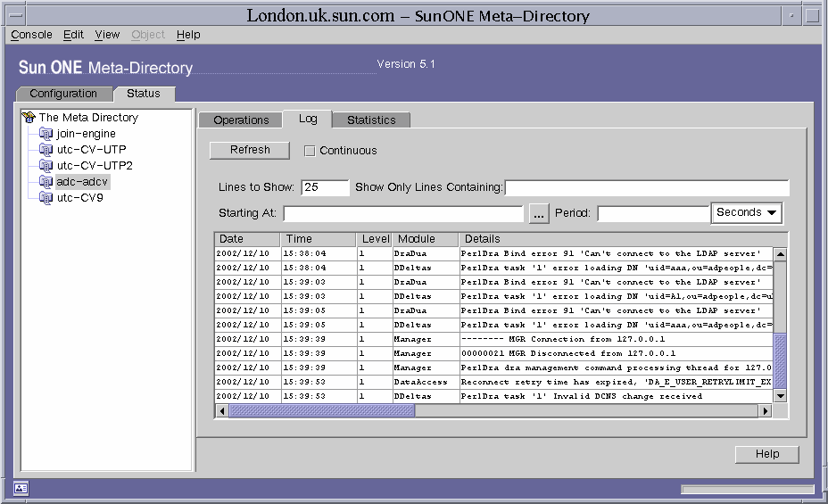Click the Date column header
The image size is (828, 504).
click(247, 239)
